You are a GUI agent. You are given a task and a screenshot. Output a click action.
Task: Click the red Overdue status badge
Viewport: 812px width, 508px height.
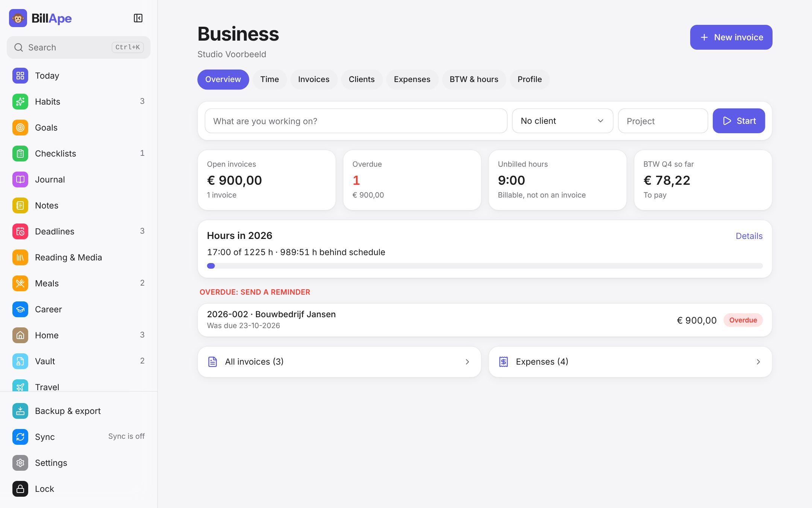pos(743,320)
